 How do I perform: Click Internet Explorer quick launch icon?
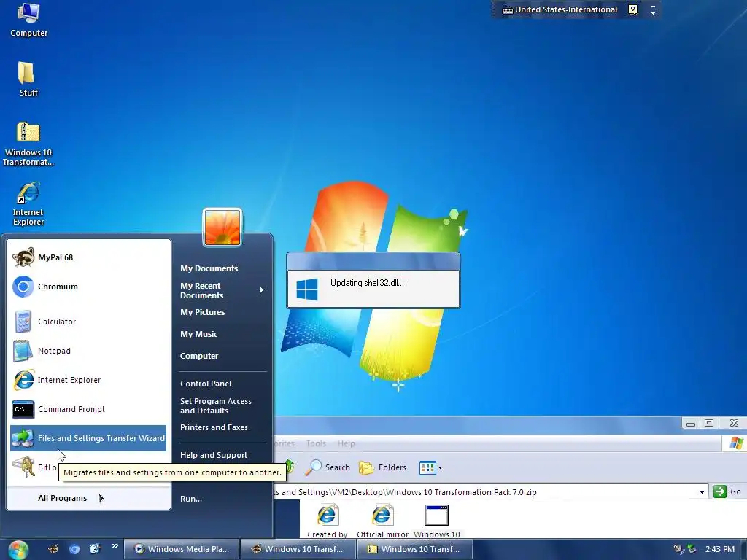pos(95,549)
